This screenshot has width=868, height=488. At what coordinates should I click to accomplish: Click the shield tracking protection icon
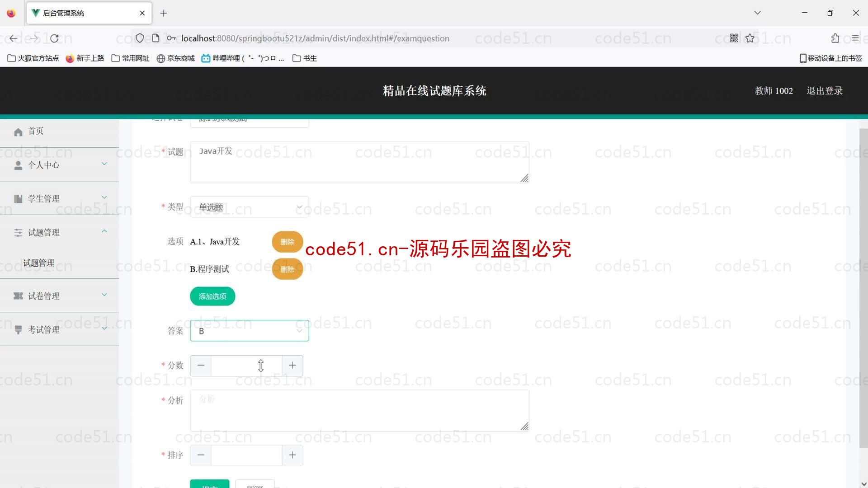[140, 38]
